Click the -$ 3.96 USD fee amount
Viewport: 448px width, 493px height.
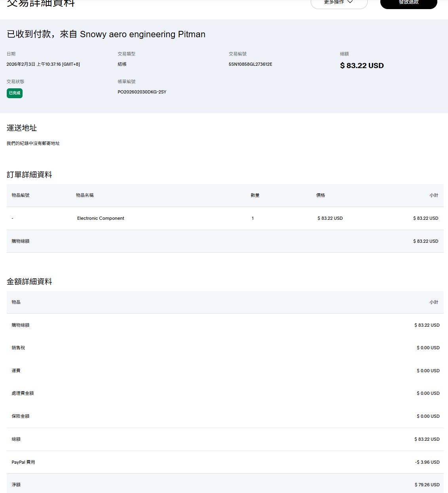(427, 462)
